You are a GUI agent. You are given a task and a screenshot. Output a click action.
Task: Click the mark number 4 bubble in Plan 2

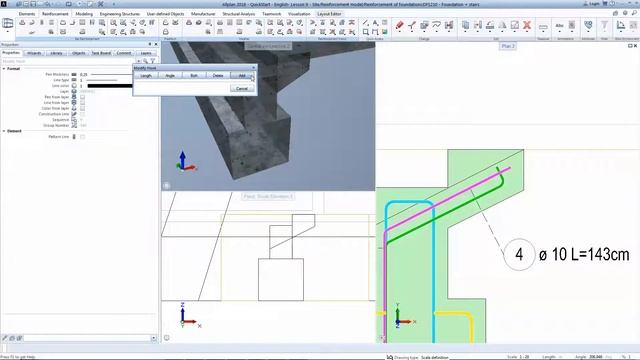click(x=519, y=255)
